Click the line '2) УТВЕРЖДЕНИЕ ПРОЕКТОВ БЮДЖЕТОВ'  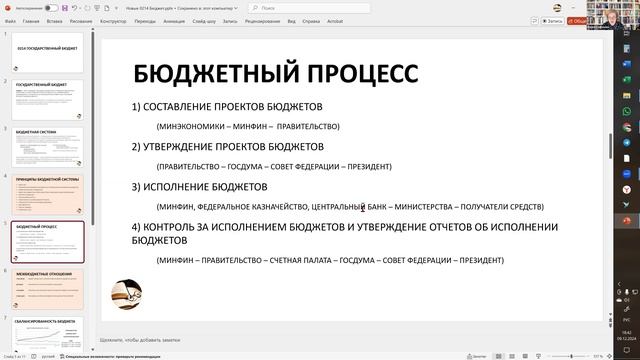(x=228, y=147)
